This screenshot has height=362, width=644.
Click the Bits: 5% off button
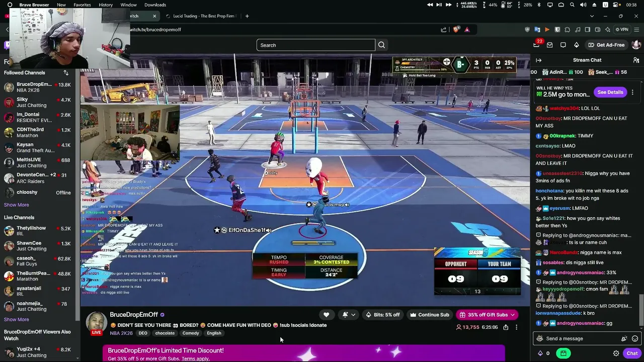coord(382,315)
